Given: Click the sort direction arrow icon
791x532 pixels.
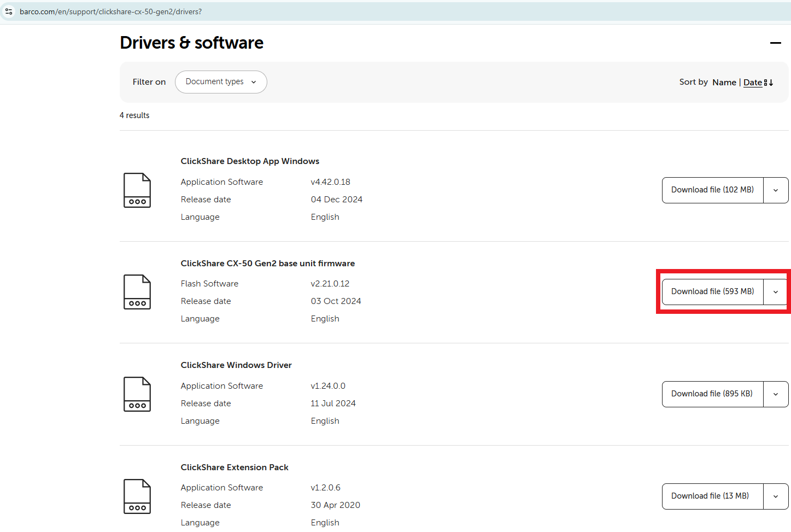Looking at the screenshot, I should point(769,83).
